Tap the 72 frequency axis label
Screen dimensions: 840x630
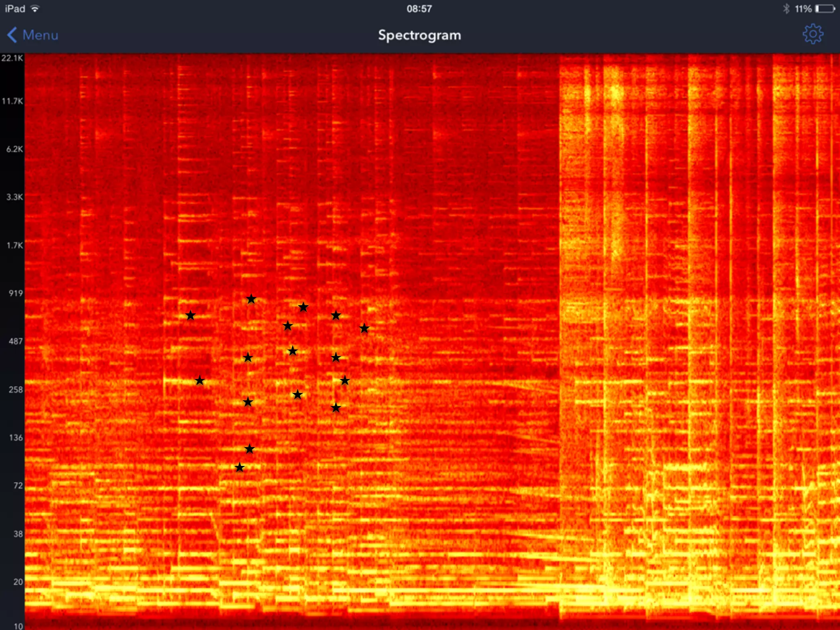coord(18,486)
